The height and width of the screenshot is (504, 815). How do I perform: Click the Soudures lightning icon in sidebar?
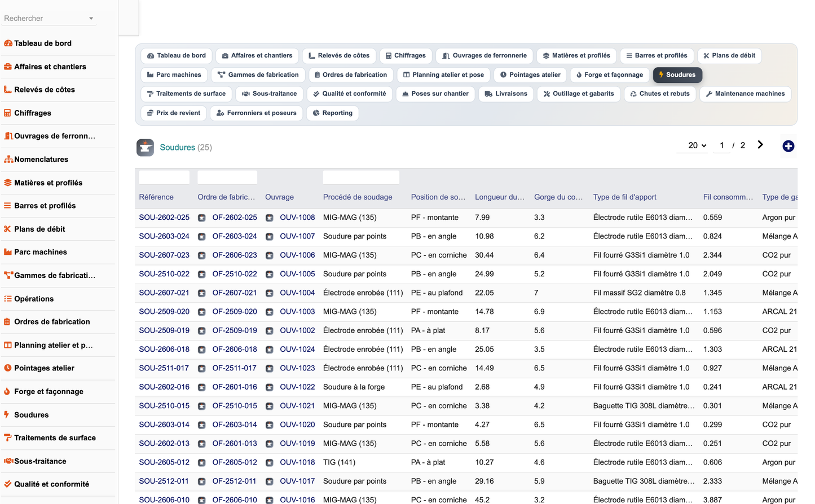pyautogui.click(x=8, y=415)
